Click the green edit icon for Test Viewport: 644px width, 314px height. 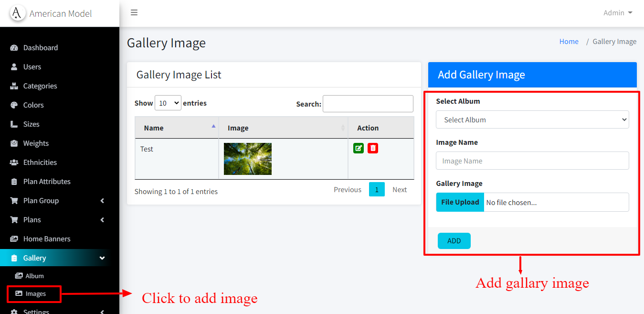359,148
